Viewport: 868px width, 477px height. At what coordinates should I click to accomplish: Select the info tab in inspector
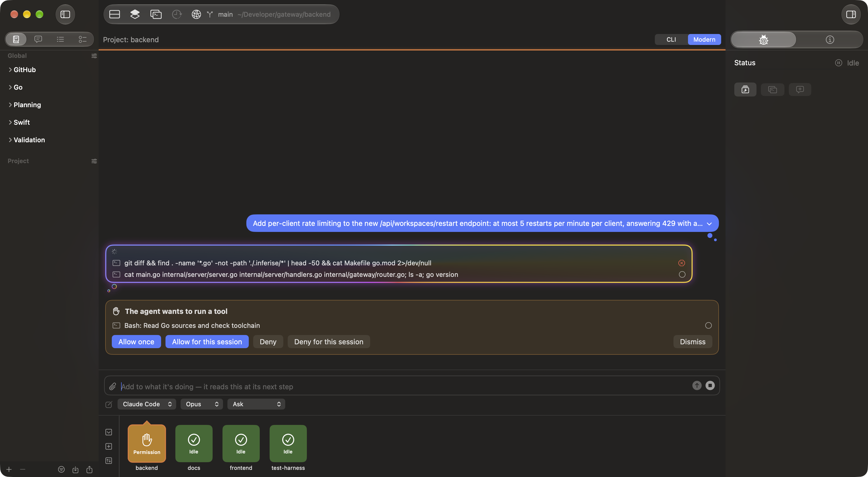[x=830, y=40]
